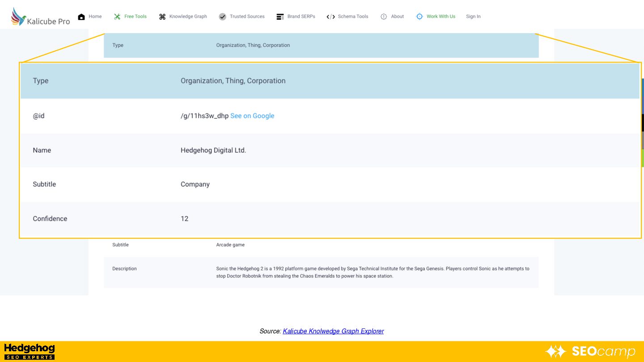The height and width of the screenshot is (362, 644).
Task: Click the Arcade game subtitle value
Action: 230,245
